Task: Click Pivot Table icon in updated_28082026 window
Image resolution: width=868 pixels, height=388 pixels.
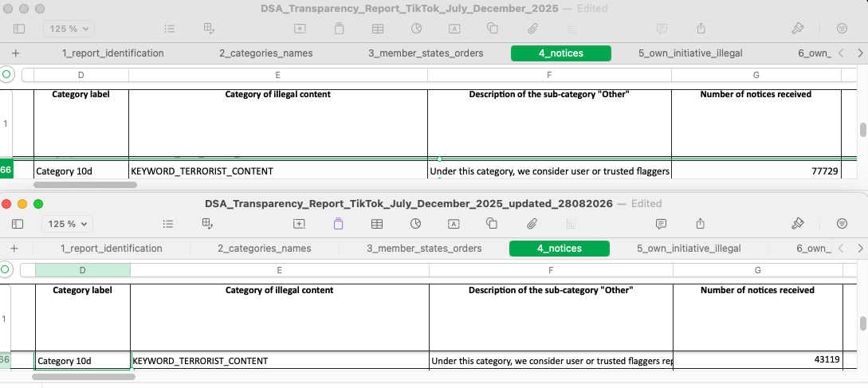Action: [x=208, y=224]
